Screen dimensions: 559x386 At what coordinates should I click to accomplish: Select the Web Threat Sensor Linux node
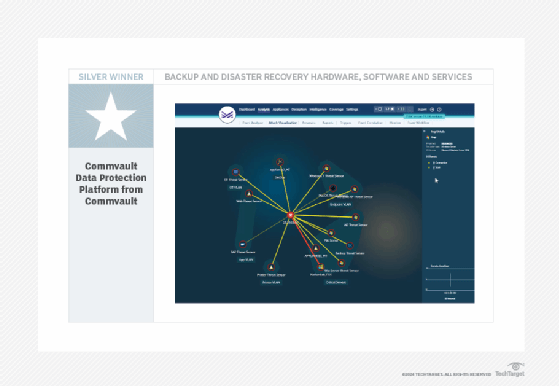[249, 194]
